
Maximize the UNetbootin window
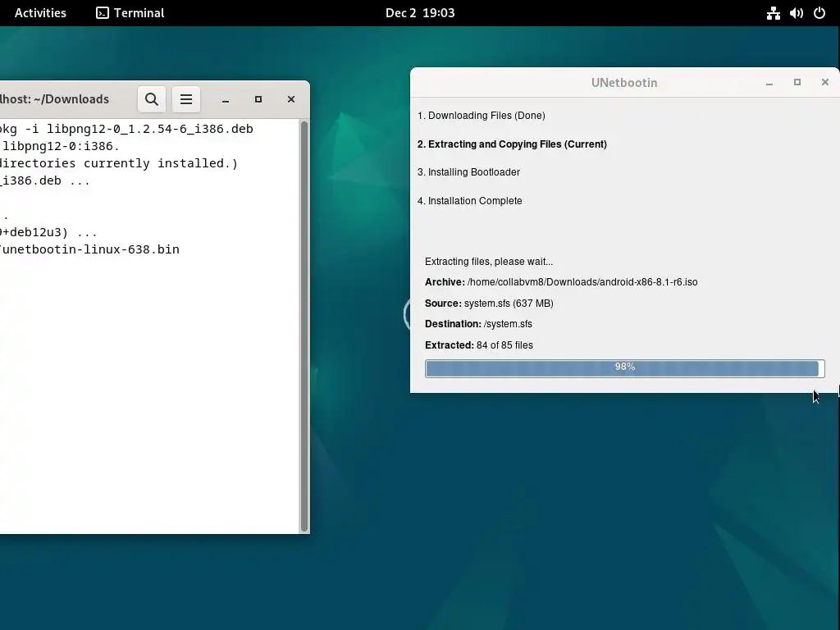coord(797,82)
